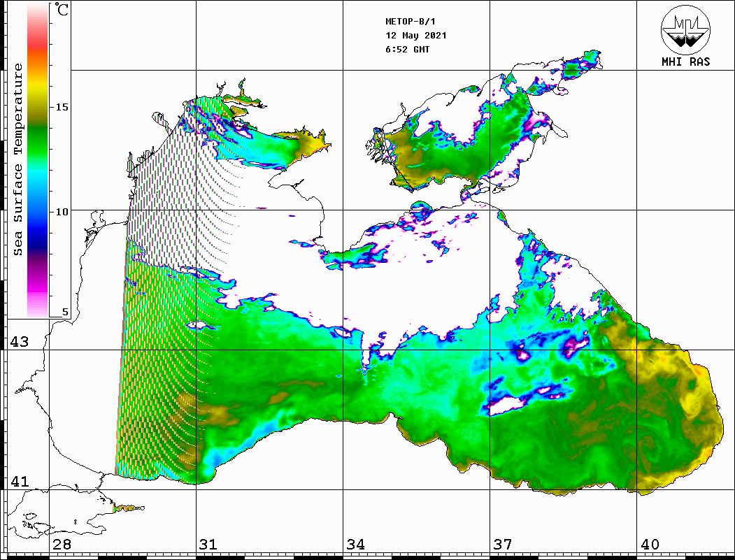Click the '6:52 GMT' time text

[408, 49]
